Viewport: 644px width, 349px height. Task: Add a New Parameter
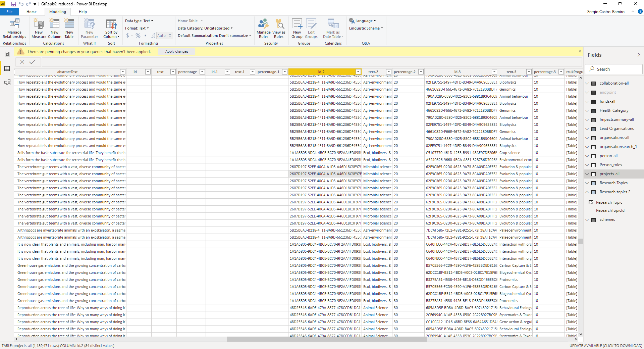click(90, 29)
